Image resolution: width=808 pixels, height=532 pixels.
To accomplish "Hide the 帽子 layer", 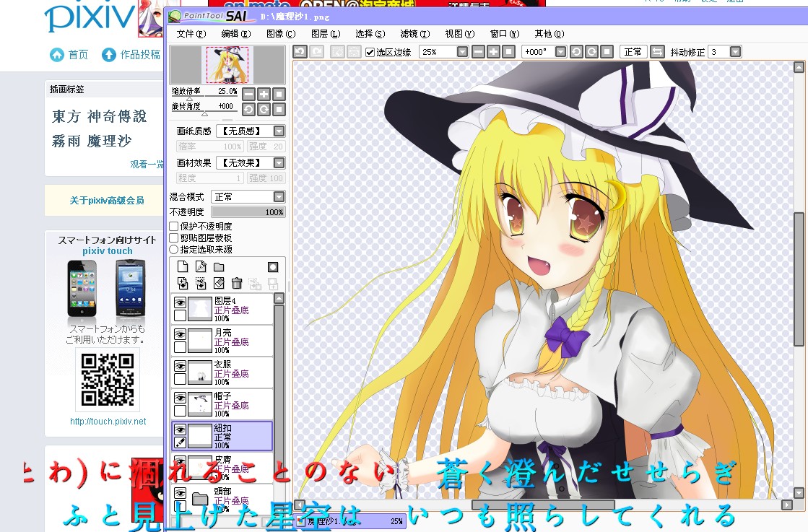I will pyautogui.click(x=180, y=398).
